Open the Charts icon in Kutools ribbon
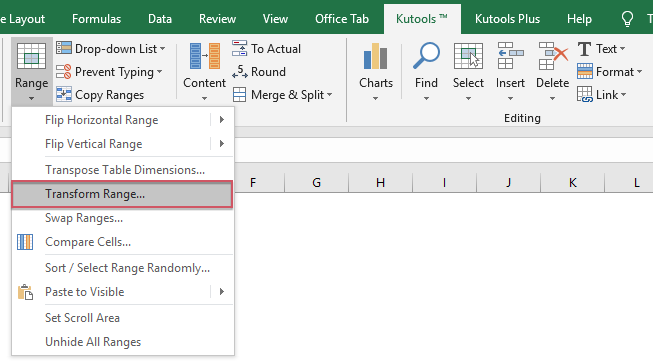The height and width of the screenshot is (362, 653). click(x=375, y=56)
